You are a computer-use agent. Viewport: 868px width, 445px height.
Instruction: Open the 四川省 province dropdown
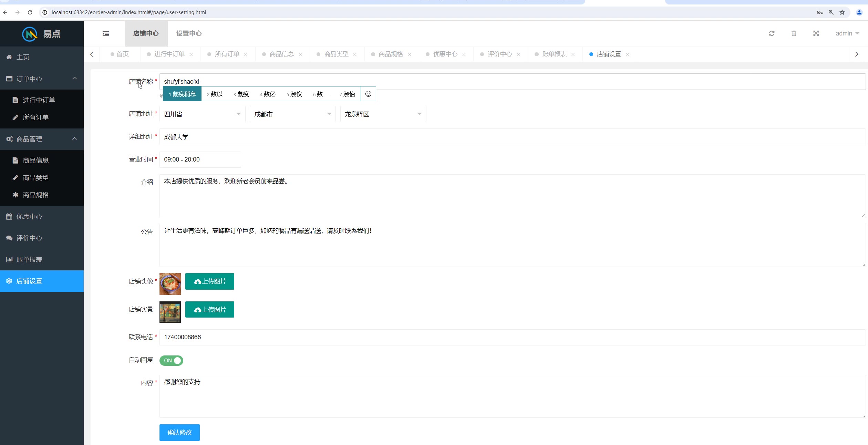202,114
